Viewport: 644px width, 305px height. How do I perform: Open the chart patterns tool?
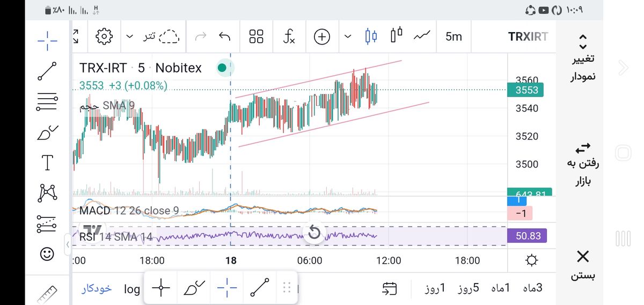47,192
